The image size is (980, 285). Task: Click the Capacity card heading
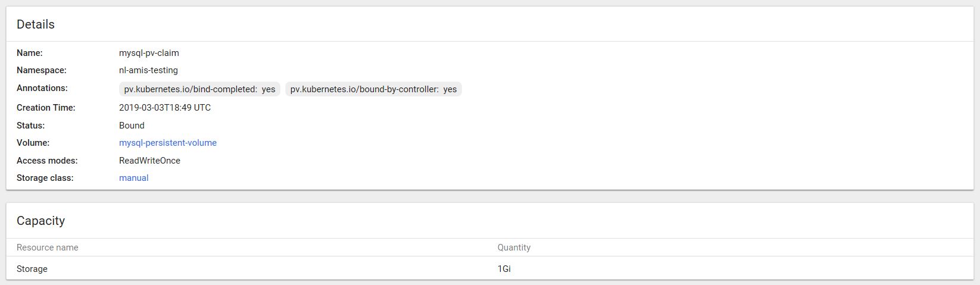[x=40, y=221]
